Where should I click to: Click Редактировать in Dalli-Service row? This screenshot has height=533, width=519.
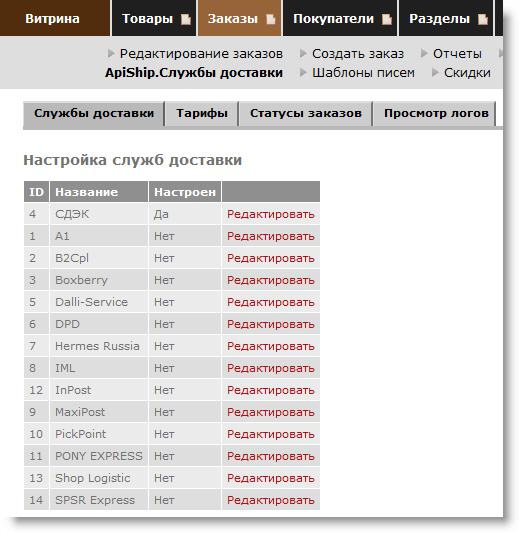[271, 302]
